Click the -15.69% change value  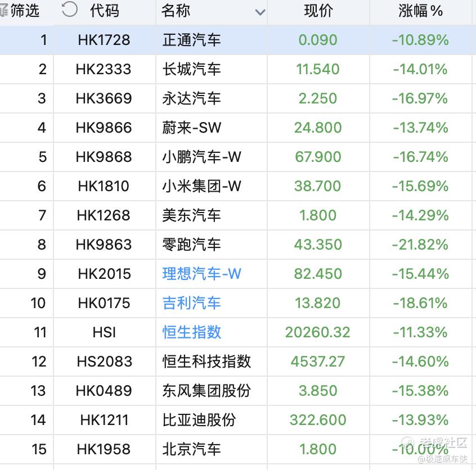tap(420, 186)
